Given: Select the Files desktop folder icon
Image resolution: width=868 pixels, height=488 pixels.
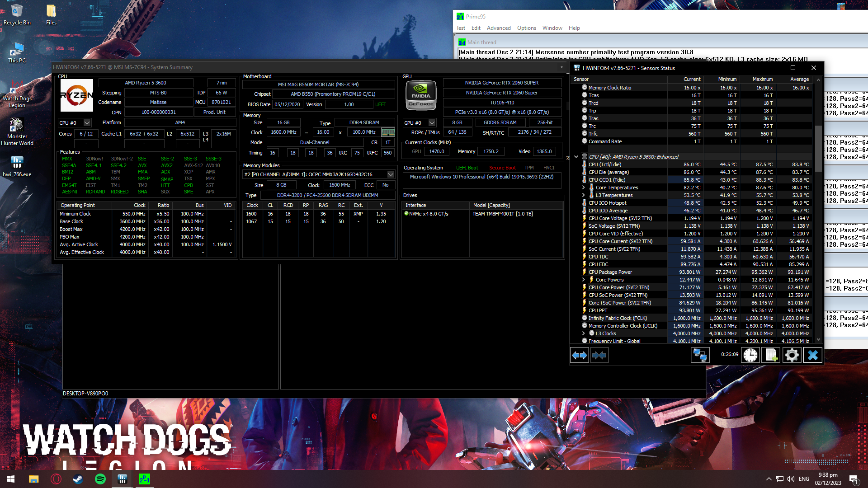Looking at the screenshot, I should (51, 14).
